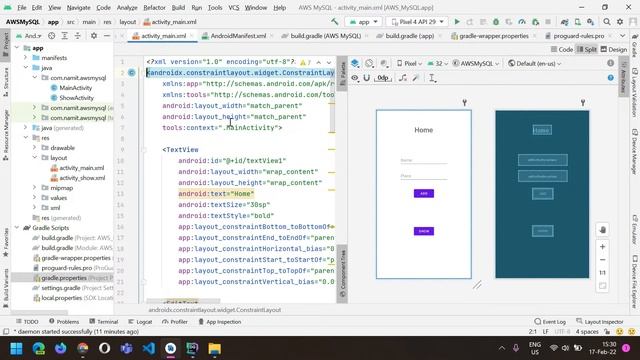Open the Event Log
This screenshot has width=640, height=360.
[x=550, y=322]
